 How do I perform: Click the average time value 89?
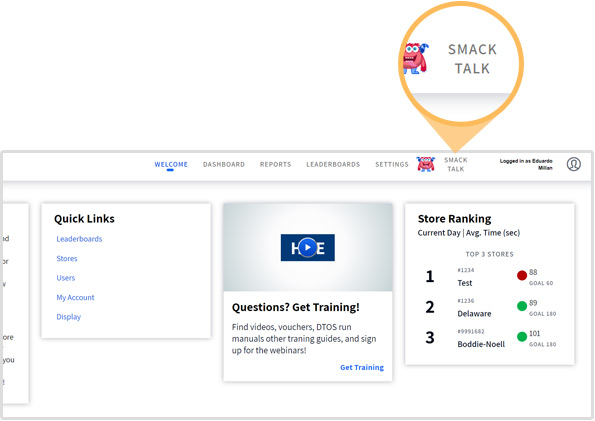[x=533, y=303]
